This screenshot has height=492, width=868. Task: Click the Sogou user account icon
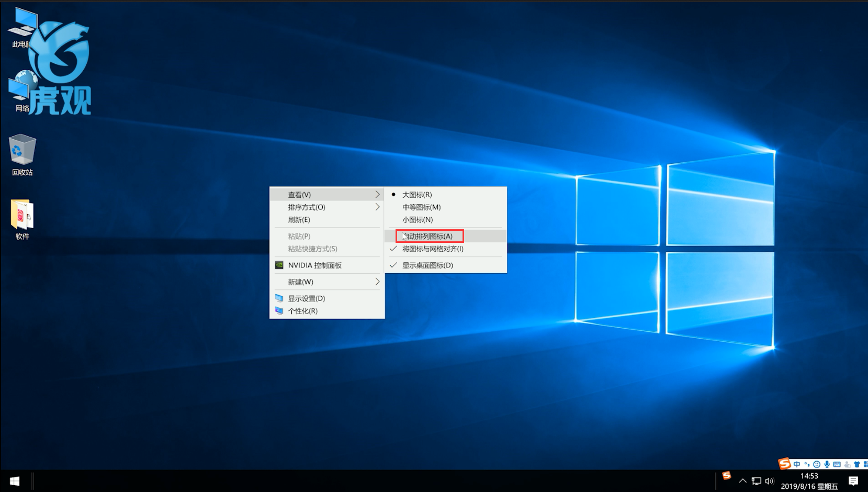pos(847,464)
